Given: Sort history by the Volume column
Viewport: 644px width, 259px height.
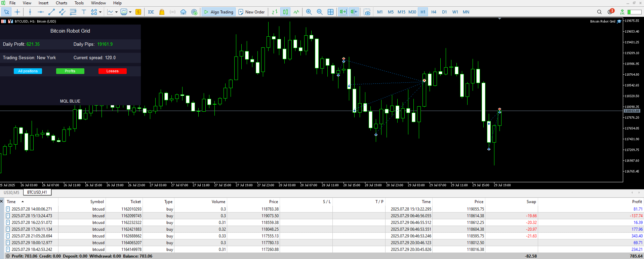Looking at the screenshot, I should point(218,202).
